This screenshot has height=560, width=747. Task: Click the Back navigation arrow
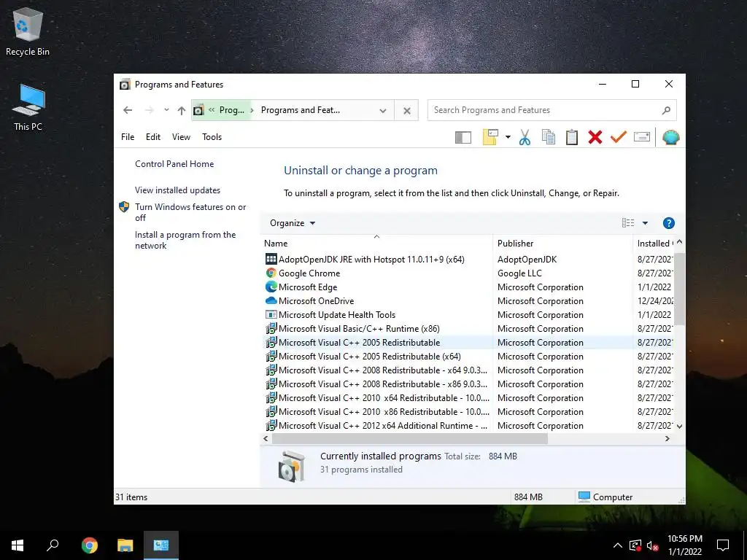pos(128,110)
